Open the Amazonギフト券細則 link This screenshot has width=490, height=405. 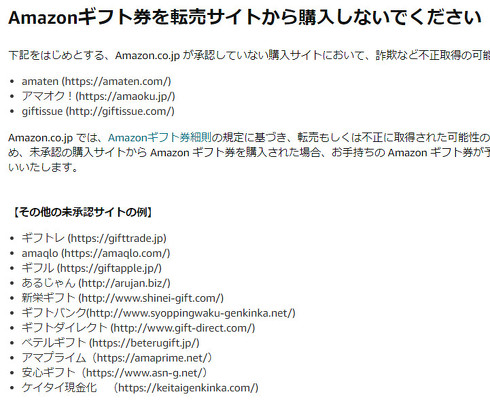160,137
